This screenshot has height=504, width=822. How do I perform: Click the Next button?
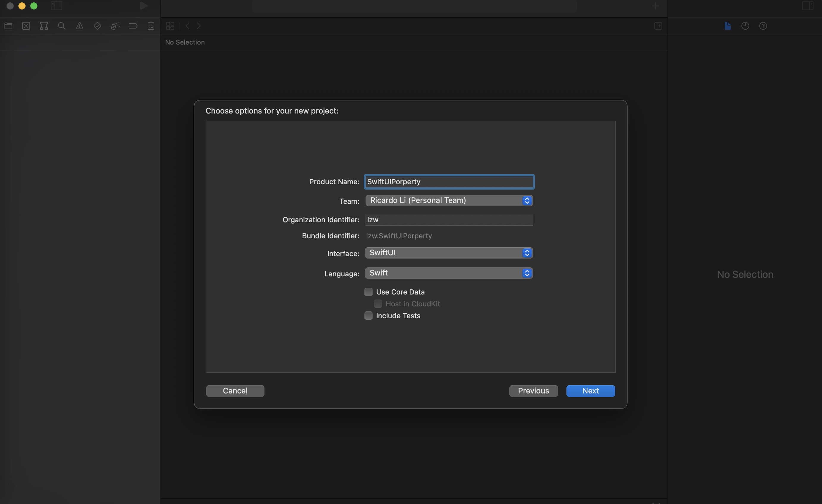590,391
